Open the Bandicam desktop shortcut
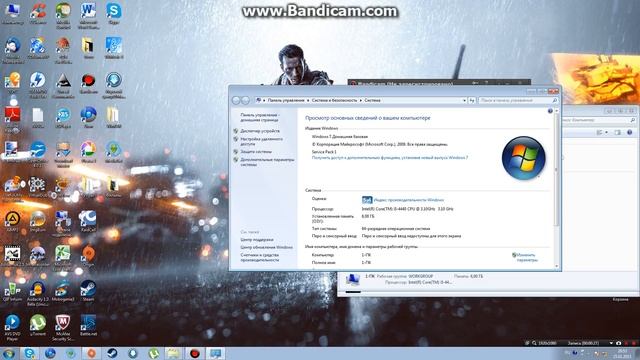The width and height of the screenshot is (640, 360). [88, 83]
